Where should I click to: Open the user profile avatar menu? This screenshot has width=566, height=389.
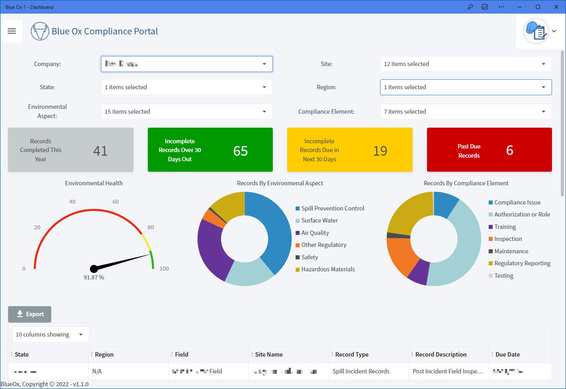click(x=536, y=32)
